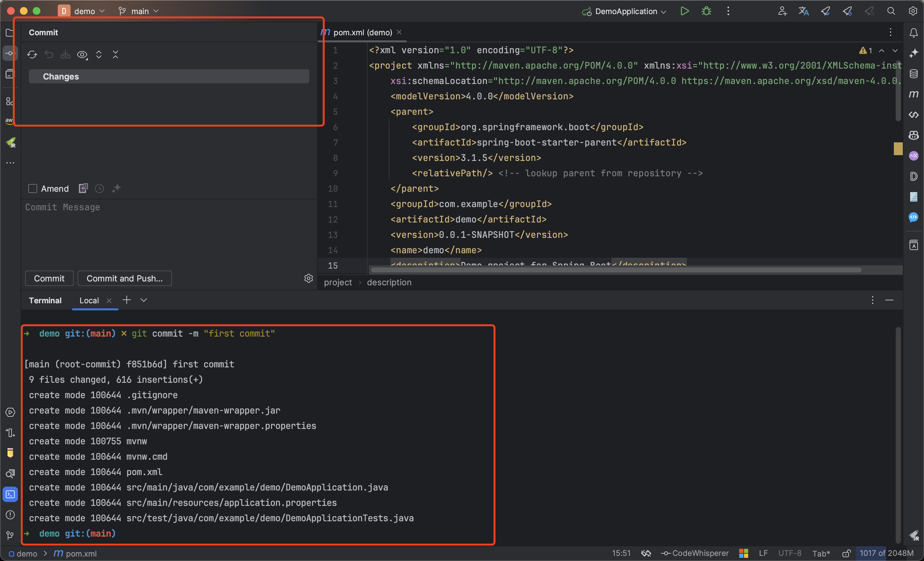The width and height of the screenshot is (924, 561).
Task: Toggle the Amend checkbox in Commit panel
Action: 32,189
